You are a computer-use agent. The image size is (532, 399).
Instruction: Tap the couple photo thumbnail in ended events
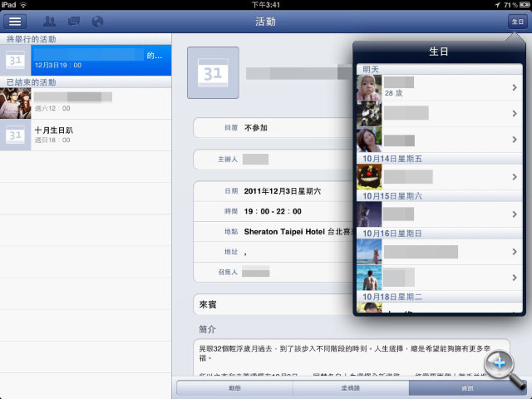coord(15,103)
